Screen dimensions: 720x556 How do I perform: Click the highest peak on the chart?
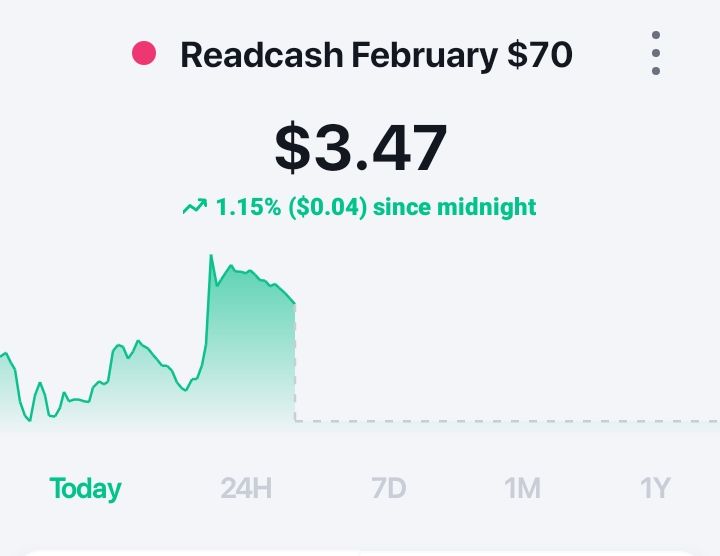point(211,256)
